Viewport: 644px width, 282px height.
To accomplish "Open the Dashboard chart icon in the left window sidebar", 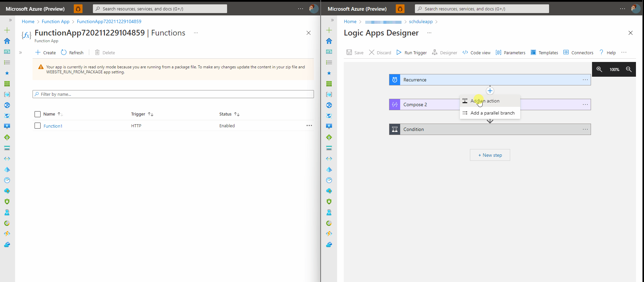I will (x=7, y=52).
